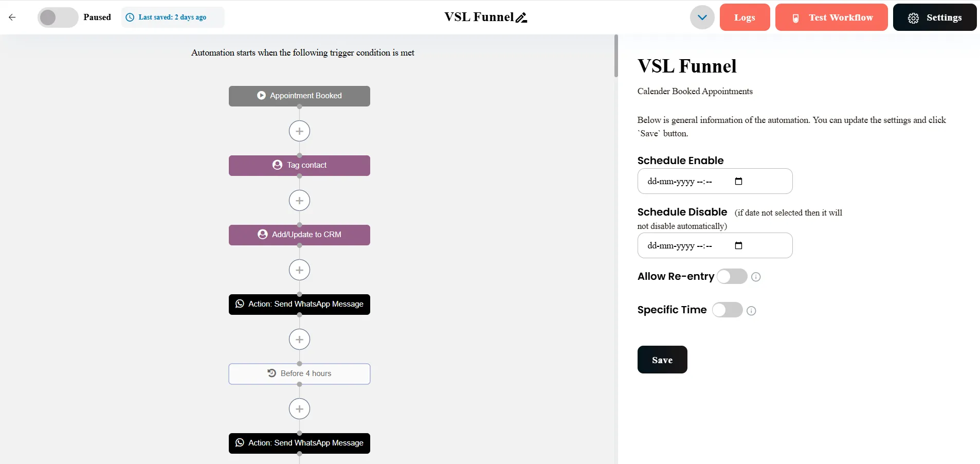Add step below Before 4 hours delay

(299, 409)
